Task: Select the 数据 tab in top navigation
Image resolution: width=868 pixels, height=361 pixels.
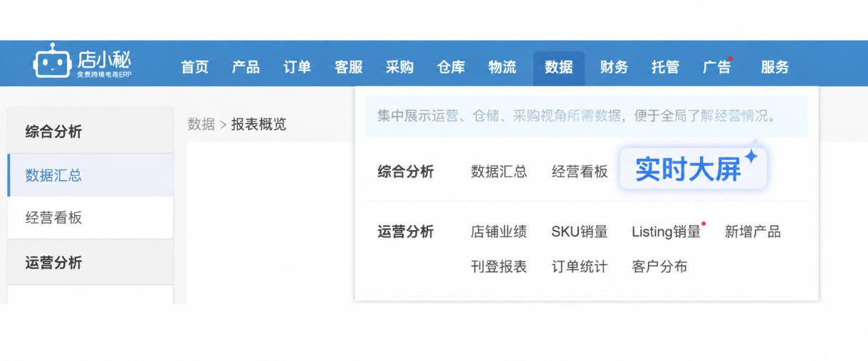Action: (x=559, y=68)
